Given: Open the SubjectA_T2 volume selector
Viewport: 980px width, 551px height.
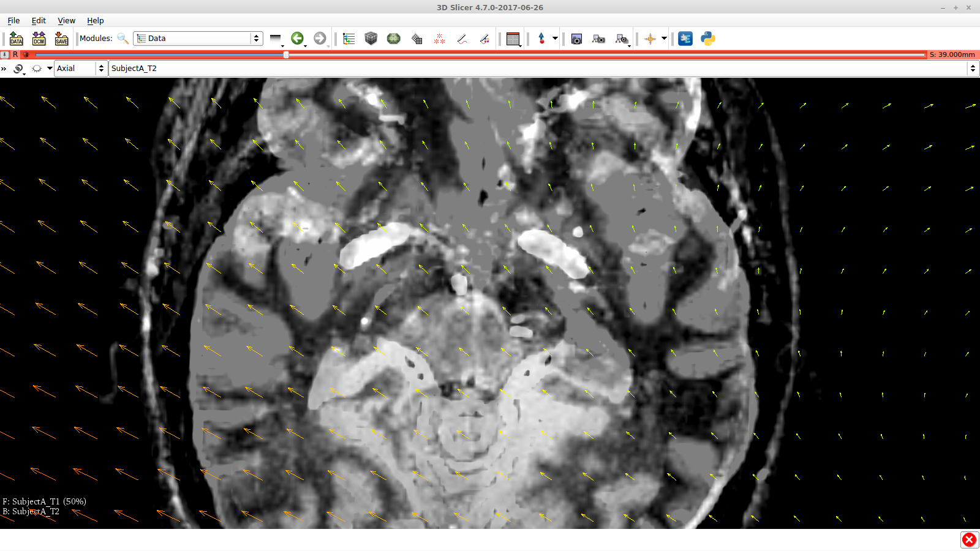Looking at the screenshot, I should (543, 69).
